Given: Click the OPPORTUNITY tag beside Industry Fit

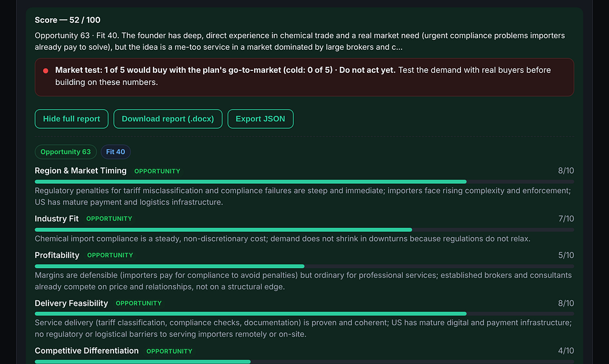Looking at the screenshot, I should 109,219.
